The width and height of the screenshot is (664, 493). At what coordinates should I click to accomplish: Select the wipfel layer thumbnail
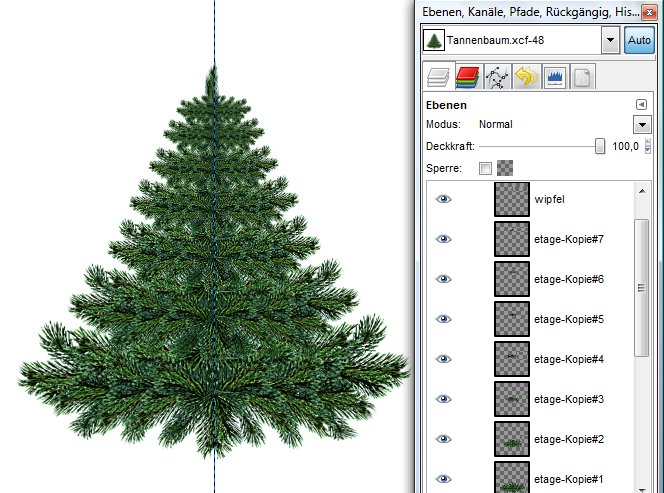pyautogui.click(x=512, y=199)
